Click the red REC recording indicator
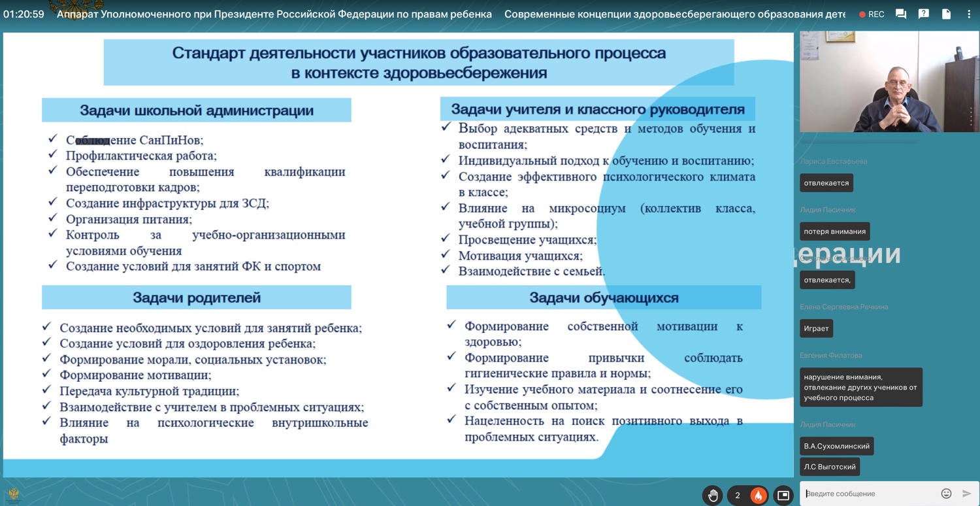 click(x=872, y=14)
